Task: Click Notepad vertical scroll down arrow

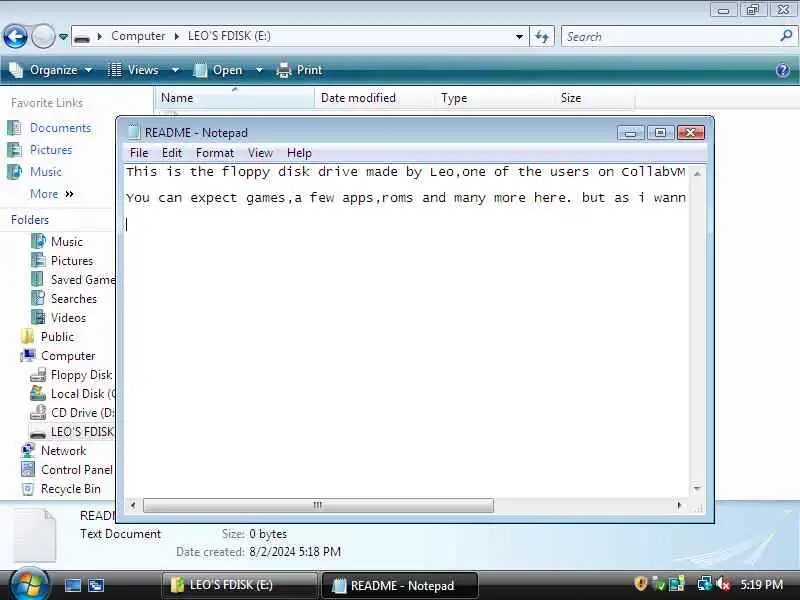Action: point(697,489)
